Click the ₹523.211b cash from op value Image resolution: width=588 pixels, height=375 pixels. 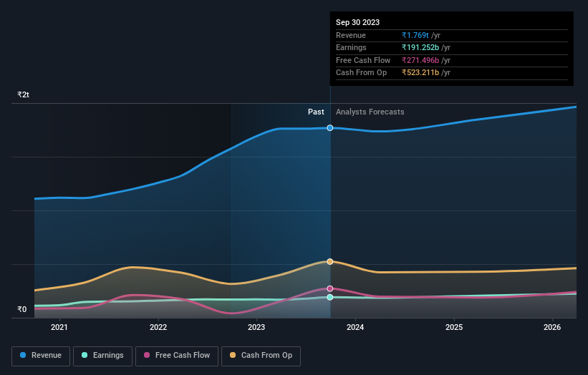(x=420, y=73)
